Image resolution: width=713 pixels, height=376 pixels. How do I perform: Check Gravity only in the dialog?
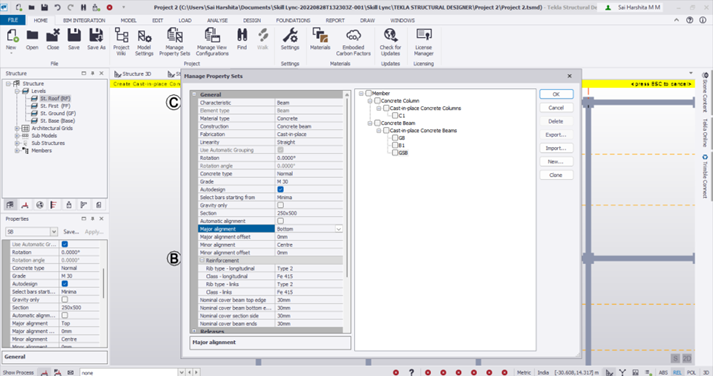(281, 205)
